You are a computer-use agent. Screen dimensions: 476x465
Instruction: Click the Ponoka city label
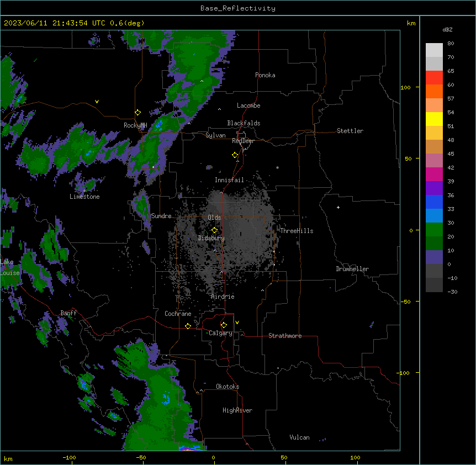point(265,75)
